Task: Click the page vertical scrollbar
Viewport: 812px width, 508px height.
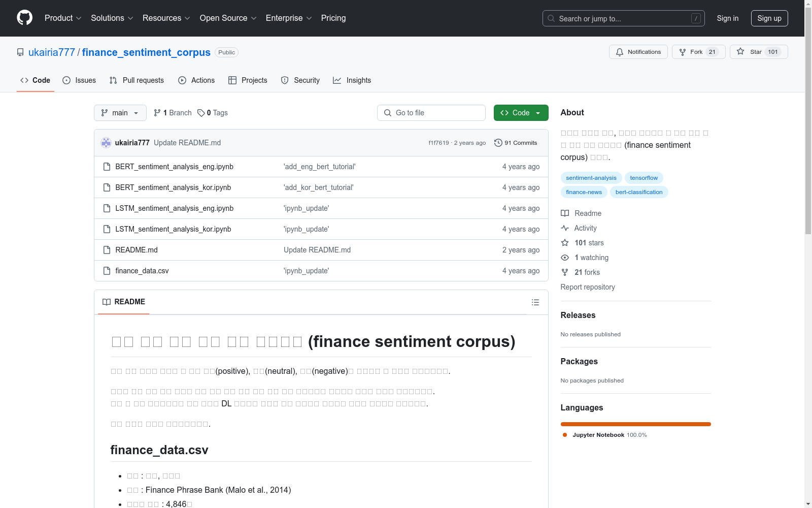Action: pos(808,120)
